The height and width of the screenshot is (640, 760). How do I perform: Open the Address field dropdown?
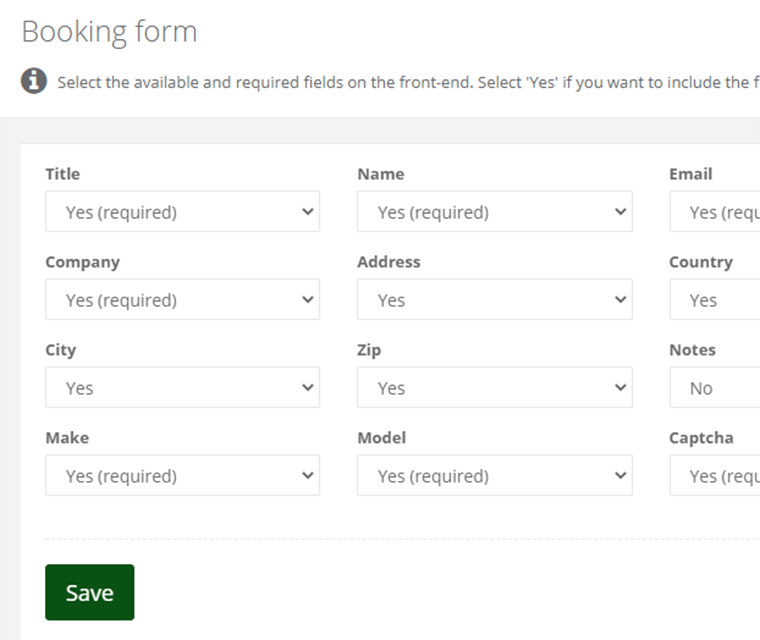(x=494, y=299)
